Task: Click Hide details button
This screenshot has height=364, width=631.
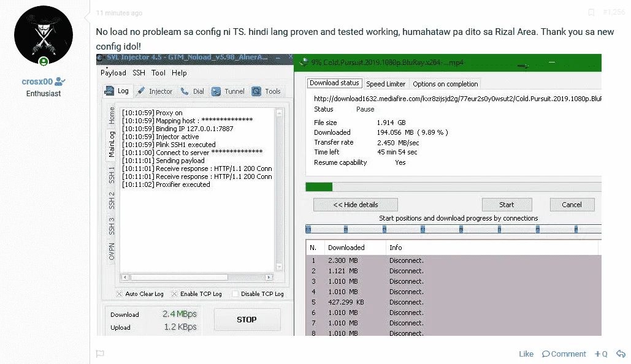Action: click(355, 205)
